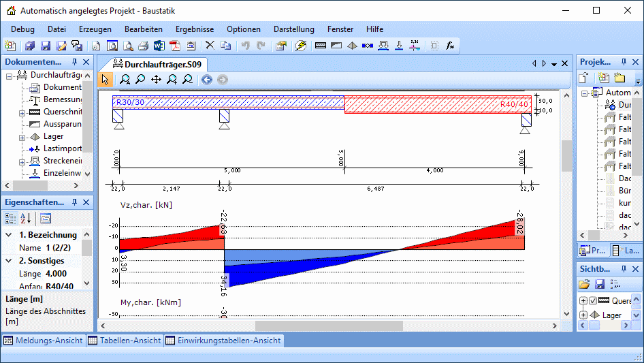Expand the Quers node in Sichtb panel
This screenshot has width=644, height=363.
click(583, 300)
